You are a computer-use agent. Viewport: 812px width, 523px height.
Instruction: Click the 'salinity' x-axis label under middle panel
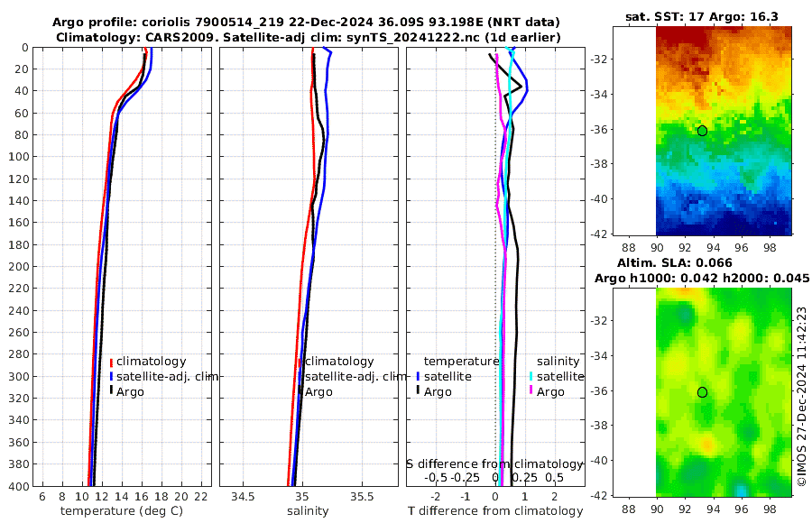pos(308,511)
